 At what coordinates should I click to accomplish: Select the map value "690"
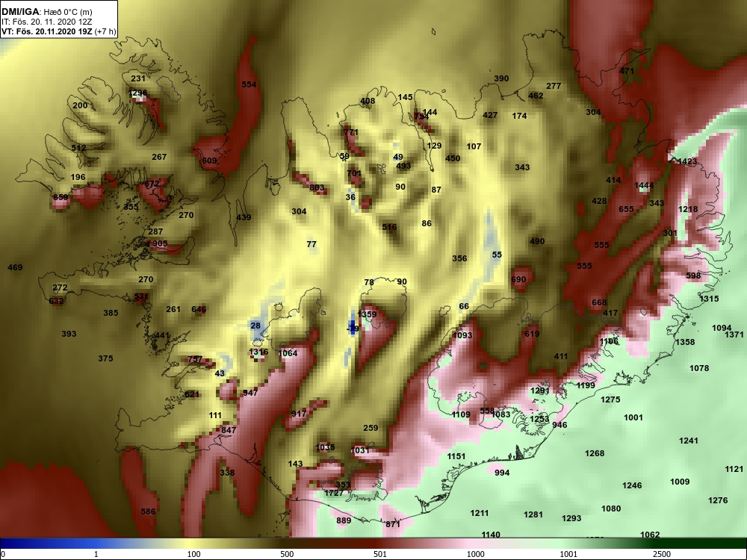coord(518,280)
